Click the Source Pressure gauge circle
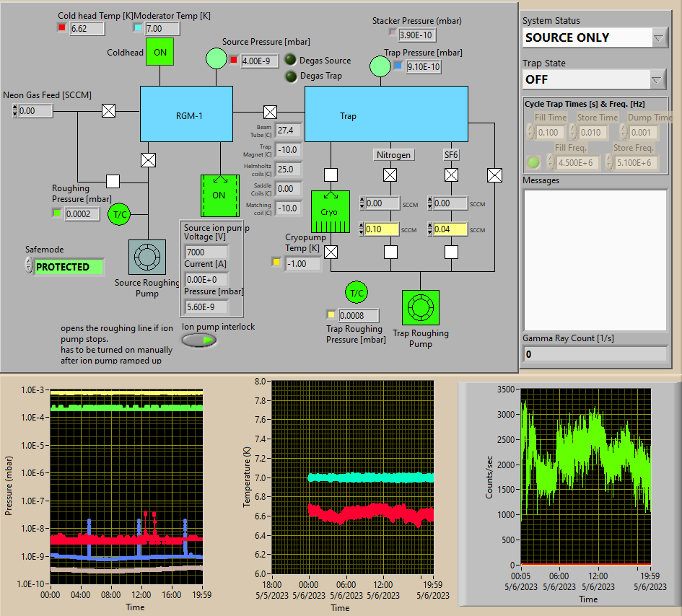 [217, 58]
